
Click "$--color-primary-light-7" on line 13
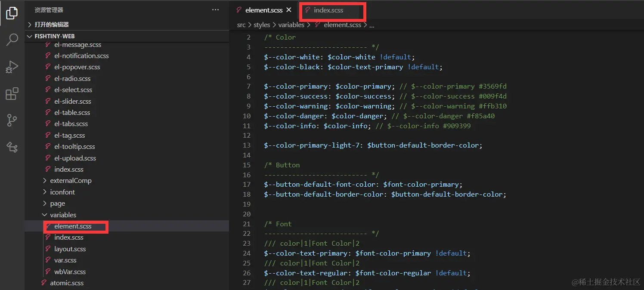314,145
